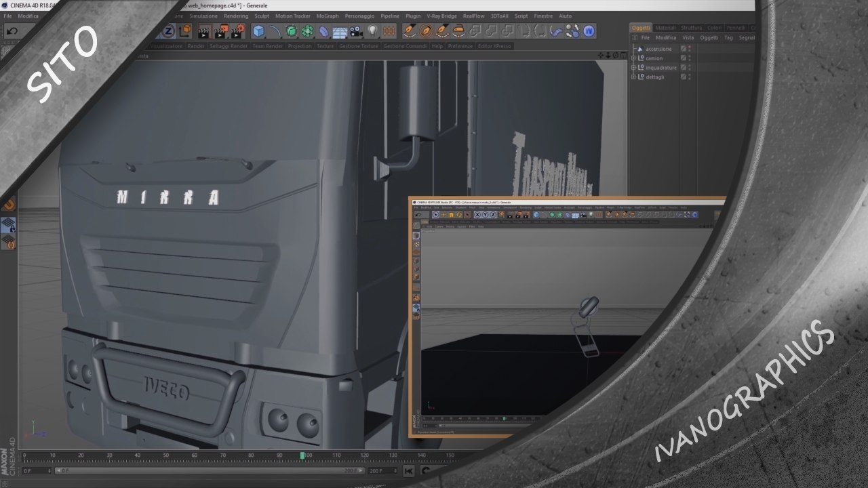Click the Render View clapperboard icon
The height and width of the screenshot is (488, 868).
[203, 31]
